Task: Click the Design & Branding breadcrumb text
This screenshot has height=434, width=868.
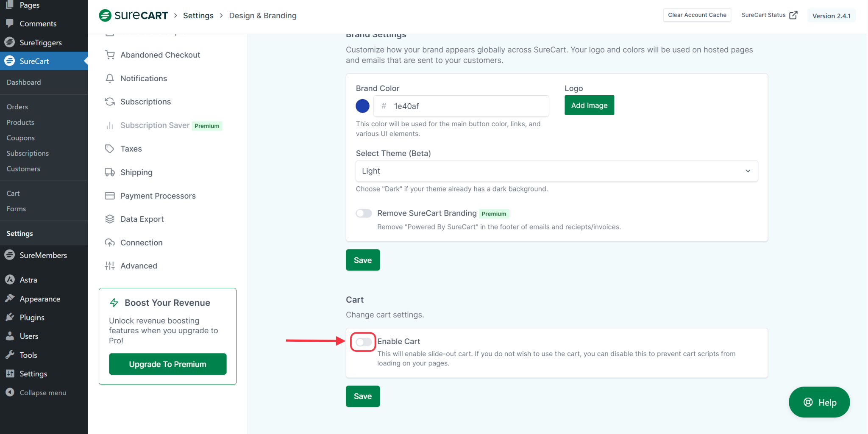Action: point(263,16)
